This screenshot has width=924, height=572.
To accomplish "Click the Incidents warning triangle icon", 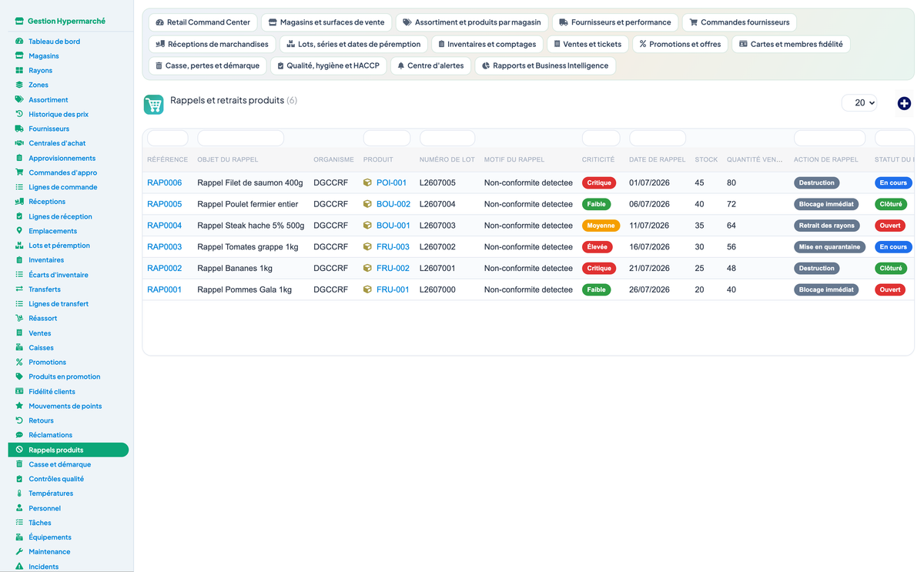I will [19, 567].
